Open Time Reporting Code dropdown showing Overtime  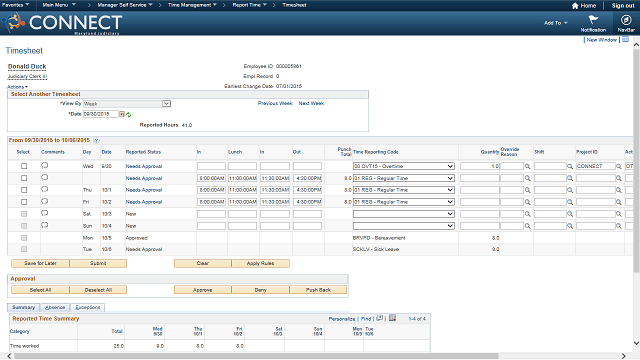click(404, 166)
